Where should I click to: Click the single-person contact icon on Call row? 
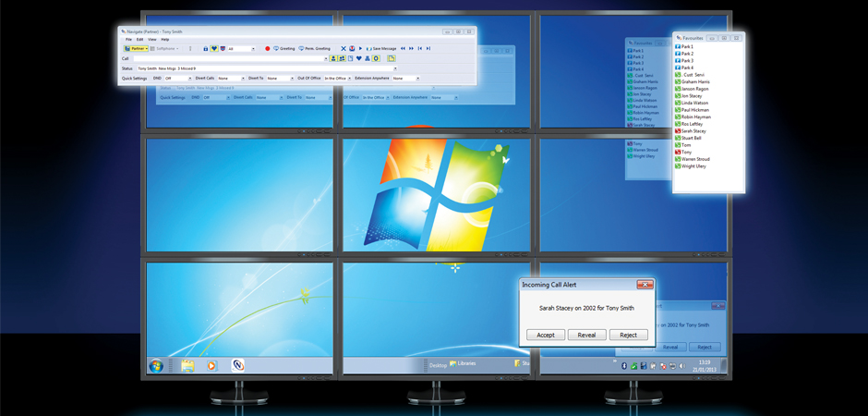coord(333,58)
